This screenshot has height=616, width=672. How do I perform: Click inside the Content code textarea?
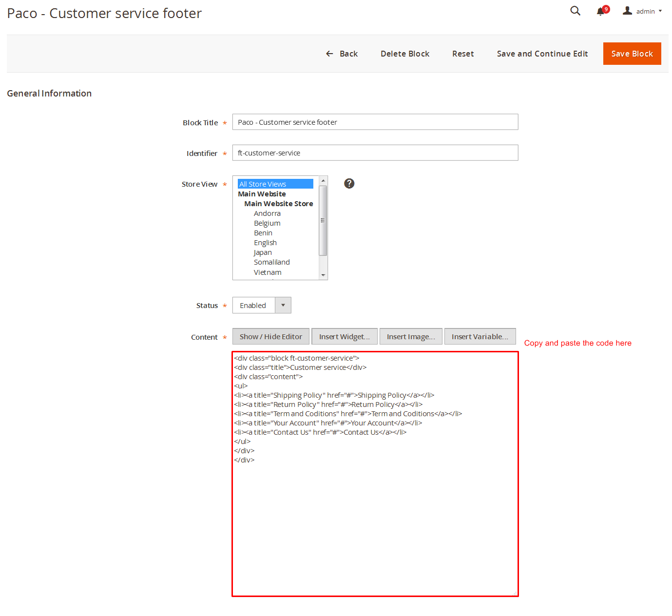pyautogui.click(x=375, y=474)
